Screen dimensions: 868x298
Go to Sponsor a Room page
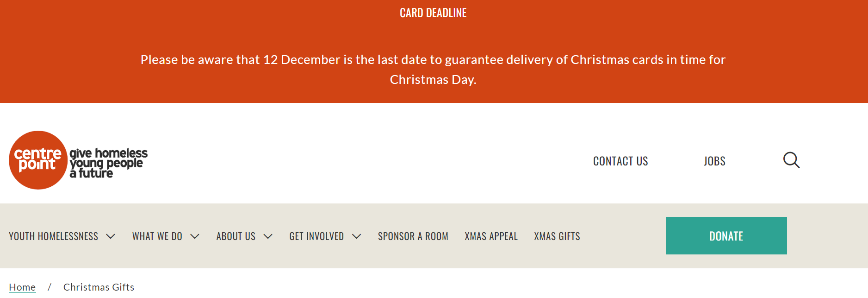click(x=413, y=236)
